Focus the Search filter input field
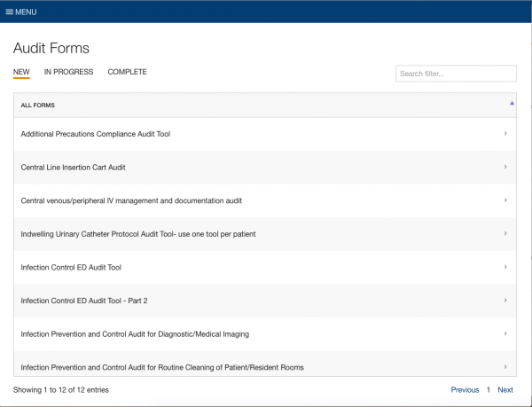Image resolution: width=532 pixels, height=407 pixels. [x=456, y=74]
